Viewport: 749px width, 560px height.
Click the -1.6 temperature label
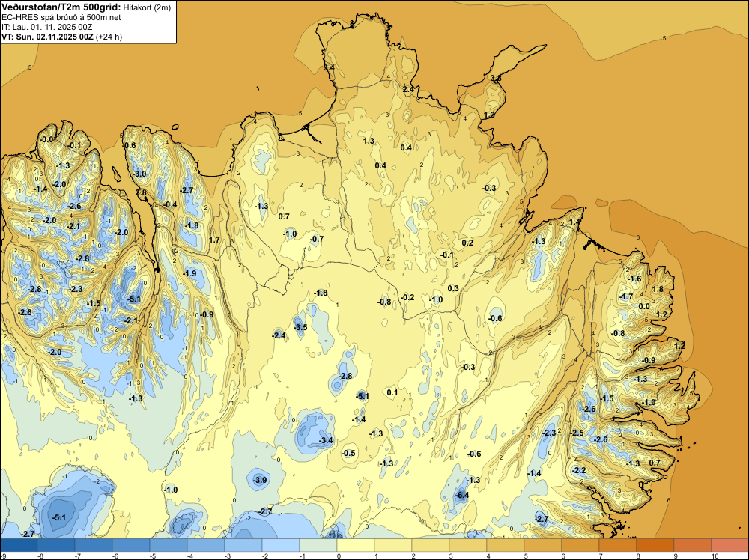coord(635,279)
